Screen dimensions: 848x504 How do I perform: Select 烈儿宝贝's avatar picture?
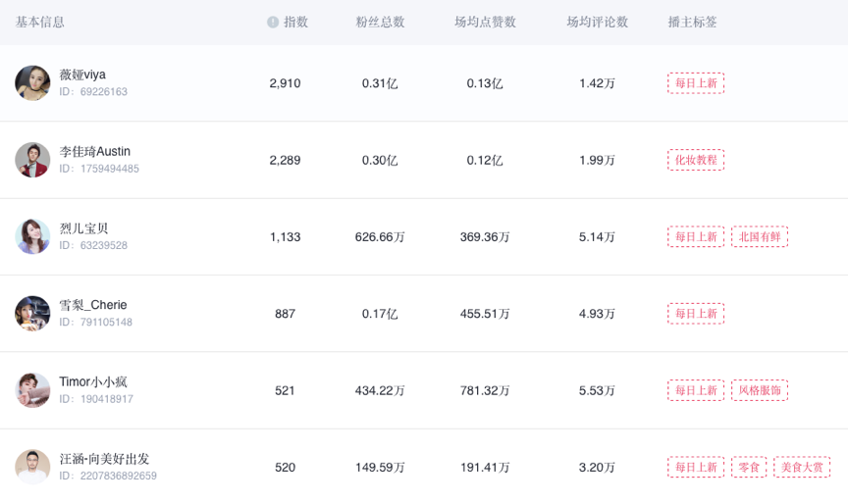click(32, 236)
